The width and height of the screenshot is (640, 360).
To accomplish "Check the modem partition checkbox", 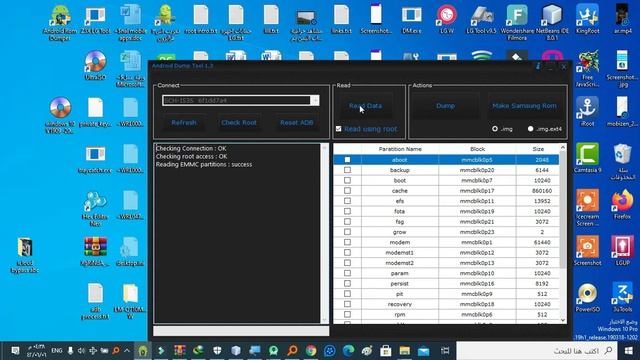I will [347, 242].
